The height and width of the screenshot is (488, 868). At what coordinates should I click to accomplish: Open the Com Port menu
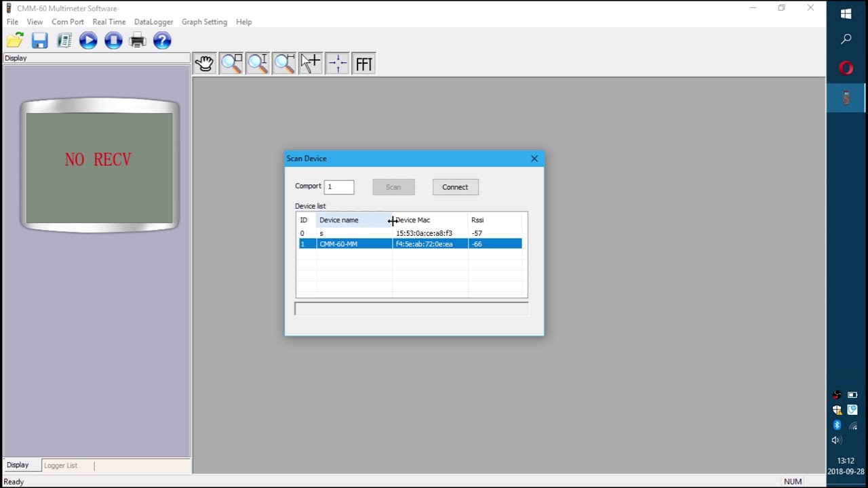pyautogui.click(x=68, y=22)
